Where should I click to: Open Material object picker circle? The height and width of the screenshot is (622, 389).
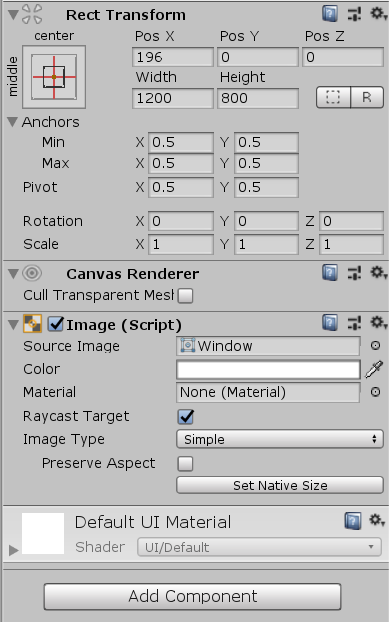point(375,392)
